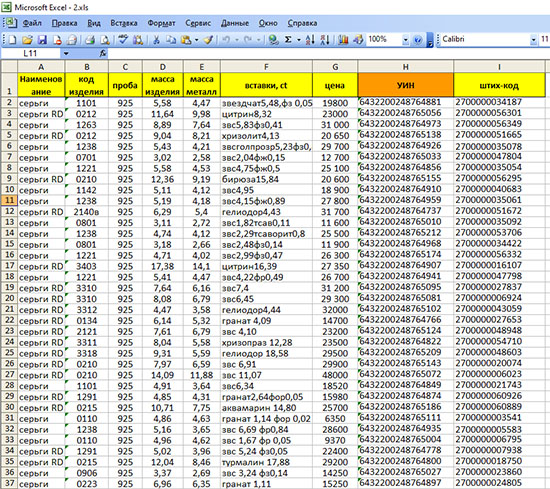Select price cell 48000
The height and width of the screenshot is (489, 550).
335,375
